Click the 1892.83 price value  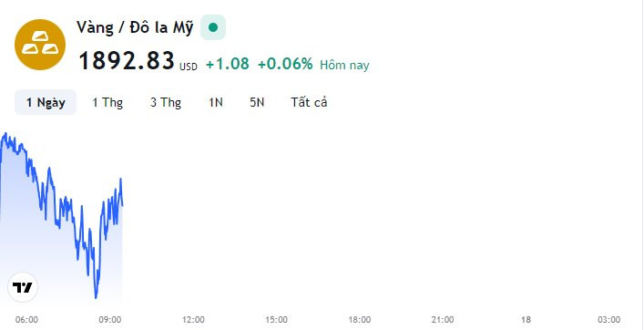[127, 61]
